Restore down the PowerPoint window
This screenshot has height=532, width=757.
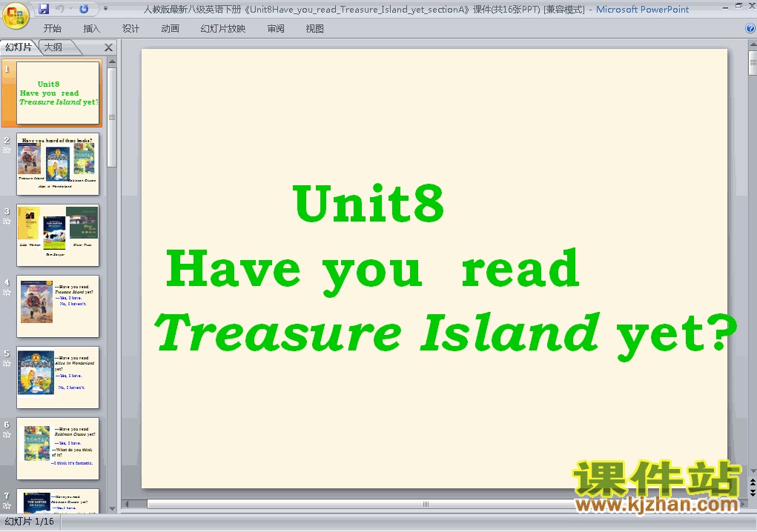click(x=738, y=6)
